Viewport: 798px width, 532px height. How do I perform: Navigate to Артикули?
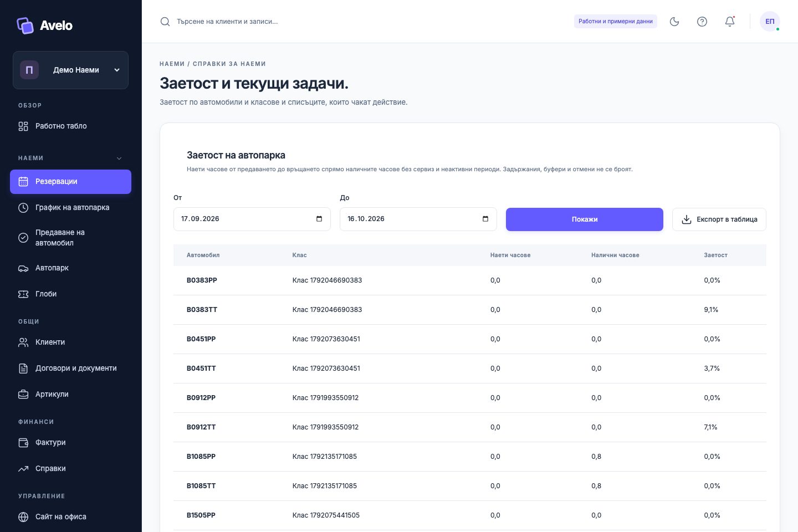pyautogui.click(x=70, y=395)
